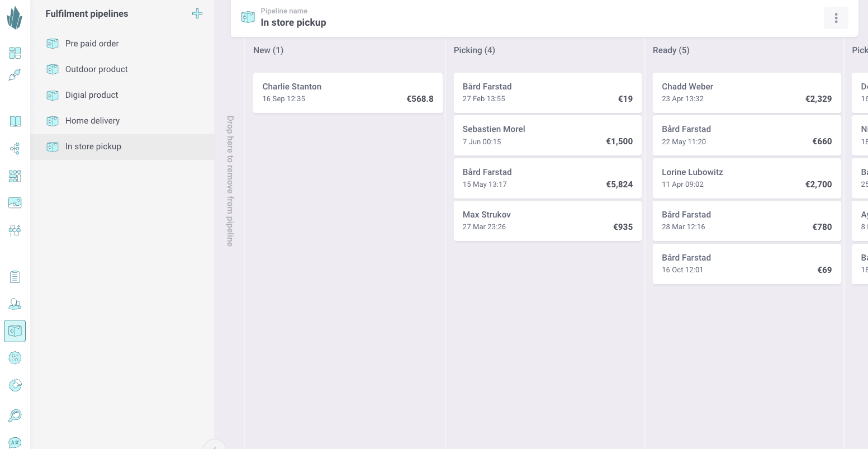Open the three-dot pipeline options menu

836,18
